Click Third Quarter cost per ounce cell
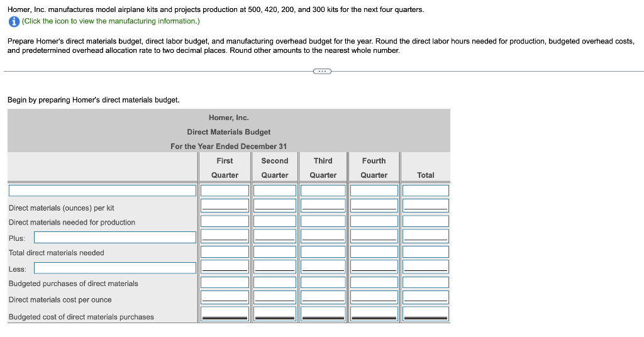This screenshot has height=337, width=644. (323, 297)
